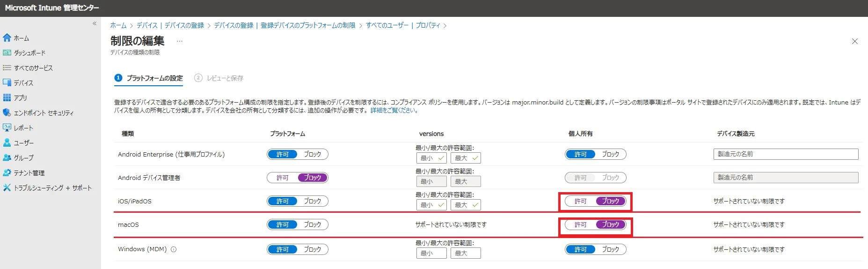Click Android Enterprise (仕事用プロファイル) row label
868x269 pixels.
coord(171,154)
